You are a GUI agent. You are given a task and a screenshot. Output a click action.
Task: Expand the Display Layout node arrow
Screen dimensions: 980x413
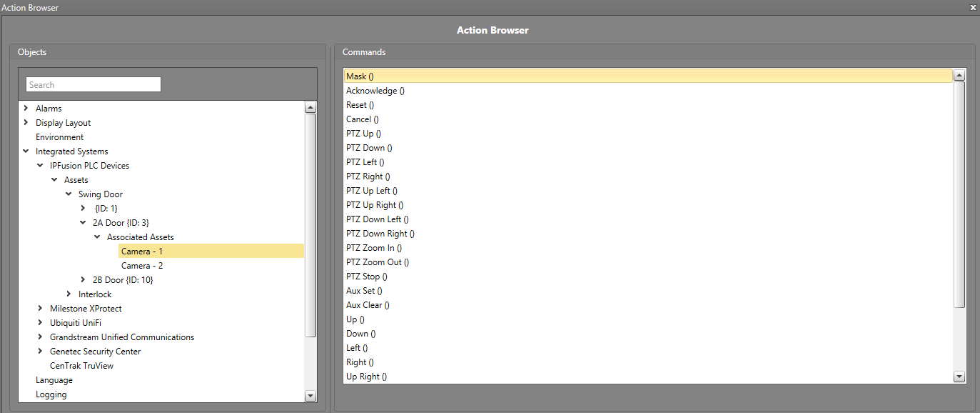(26, 123)
